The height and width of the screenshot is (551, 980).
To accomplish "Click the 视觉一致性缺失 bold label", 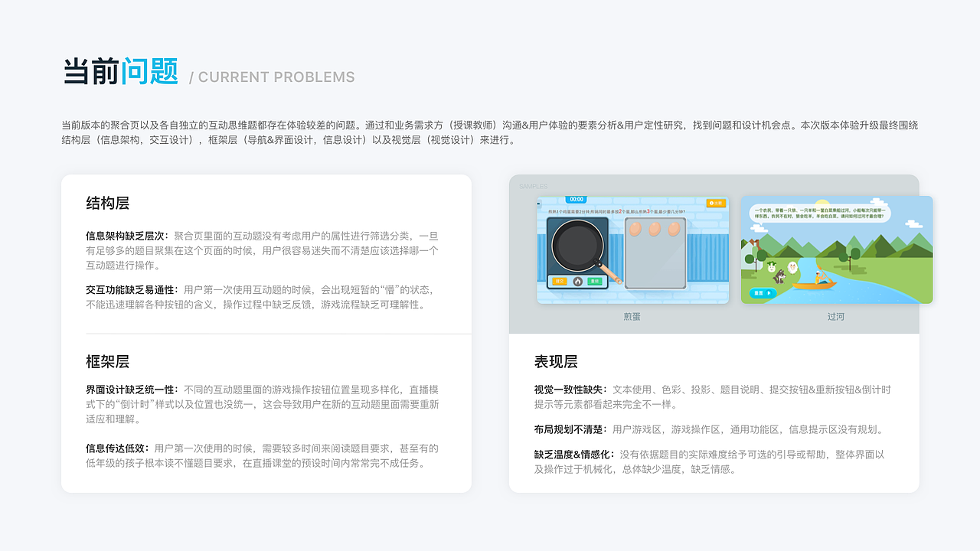I will [570, 390].
